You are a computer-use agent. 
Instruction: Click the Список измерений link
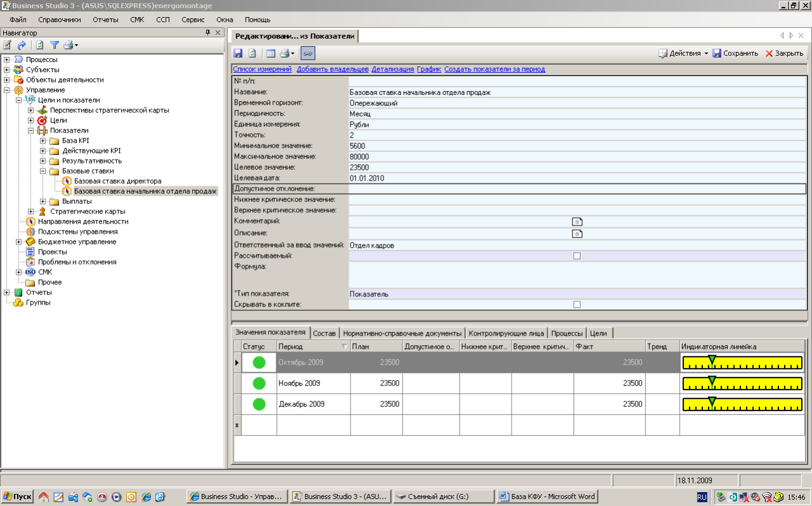click(262, 69)
